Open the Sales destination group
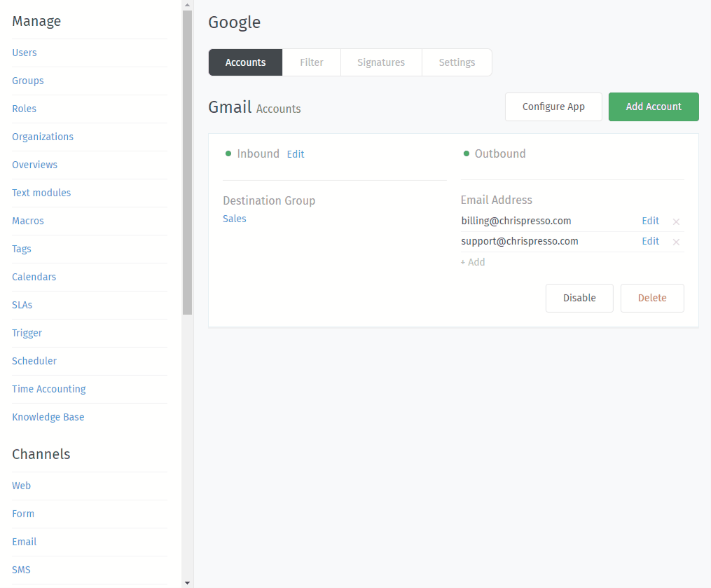The width and height of the screenshot is (711, 588). 235,219
